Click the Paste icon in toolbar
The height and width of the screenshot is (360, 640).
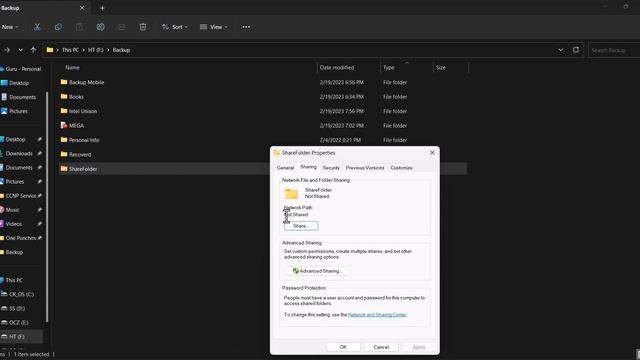tap(79, 27)
